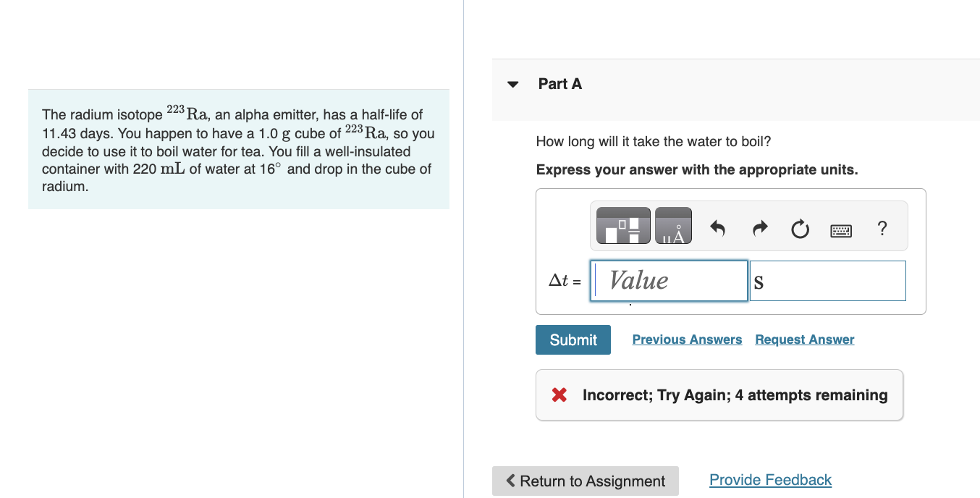The height and width of the screenshot is (498, 980).
Task: Click Request Answer
Action: 803,339
